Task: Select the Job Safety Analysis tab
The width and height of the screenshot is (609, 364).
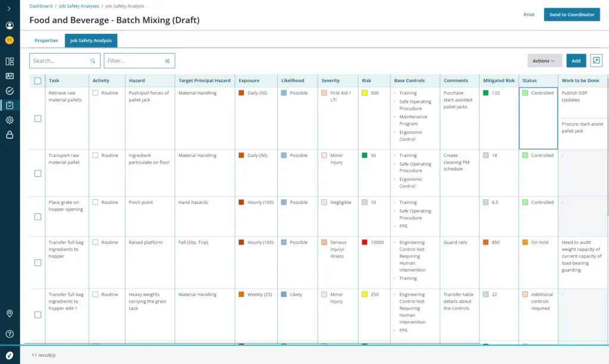Action: coord(91,40)
